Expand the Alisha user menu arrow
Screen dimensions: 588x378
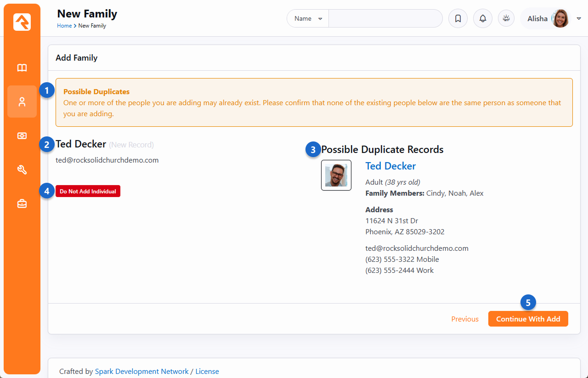coord(579,19)
